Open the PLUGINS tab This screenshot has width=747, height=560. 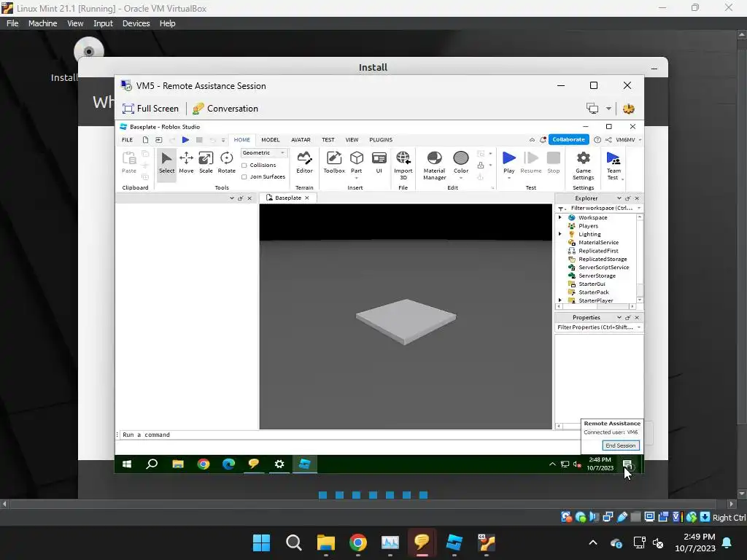381,139
